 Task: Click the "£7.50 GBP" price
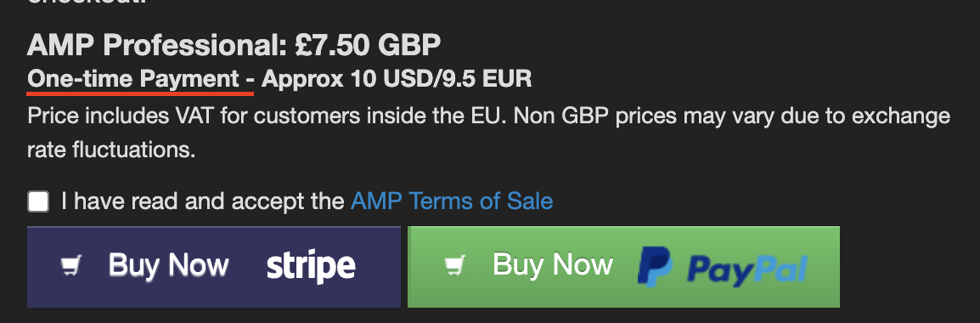point(368,44)
